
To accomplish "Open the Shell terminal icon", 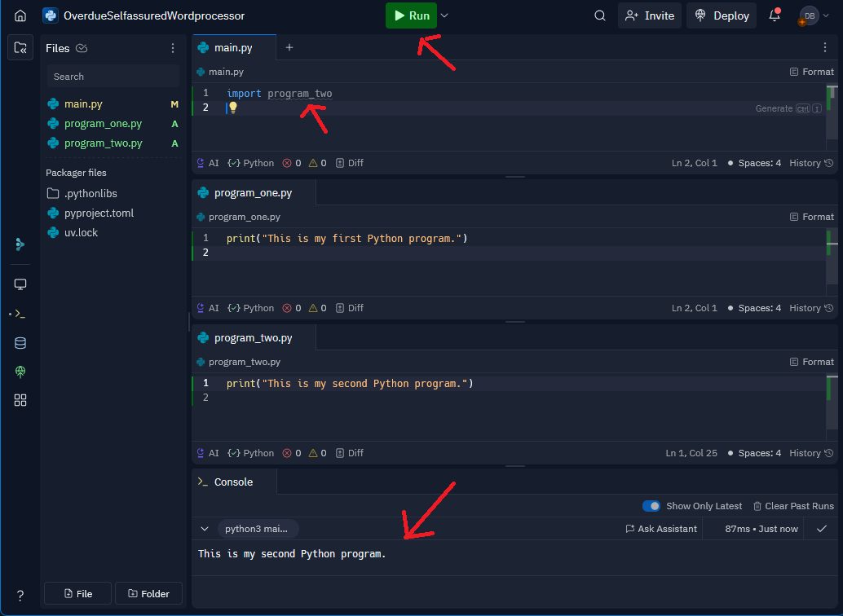I will click(x=20, y=314).
